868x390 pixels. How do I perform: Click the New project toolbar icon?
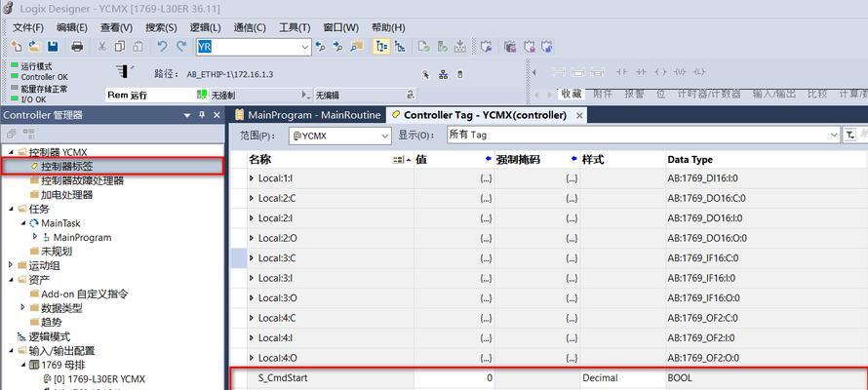17,47
